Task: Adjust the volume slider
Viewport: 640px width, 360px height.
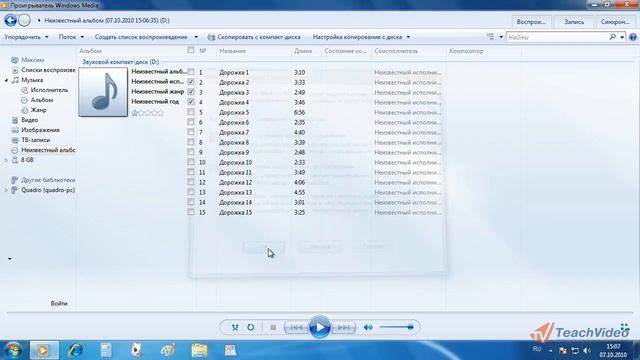Action: [x=396, y=327]
